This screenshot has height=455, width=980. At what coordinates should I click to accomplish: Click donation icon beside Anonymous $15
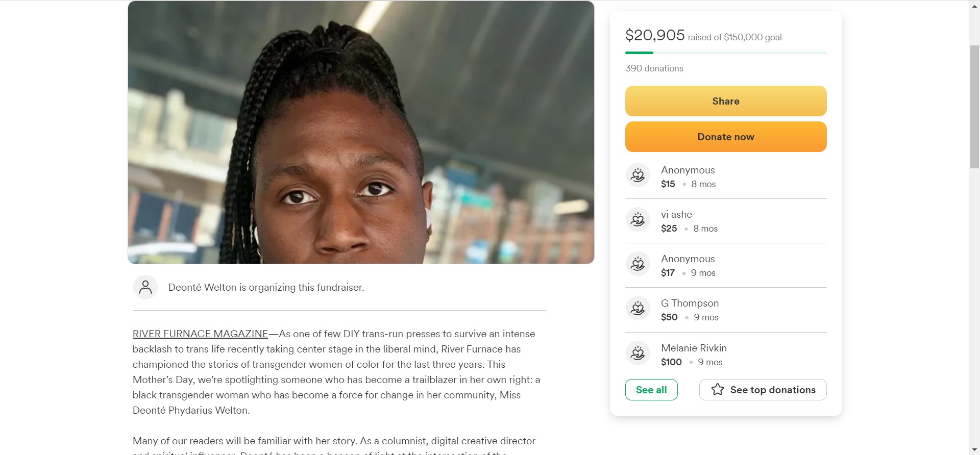[638, 175]
